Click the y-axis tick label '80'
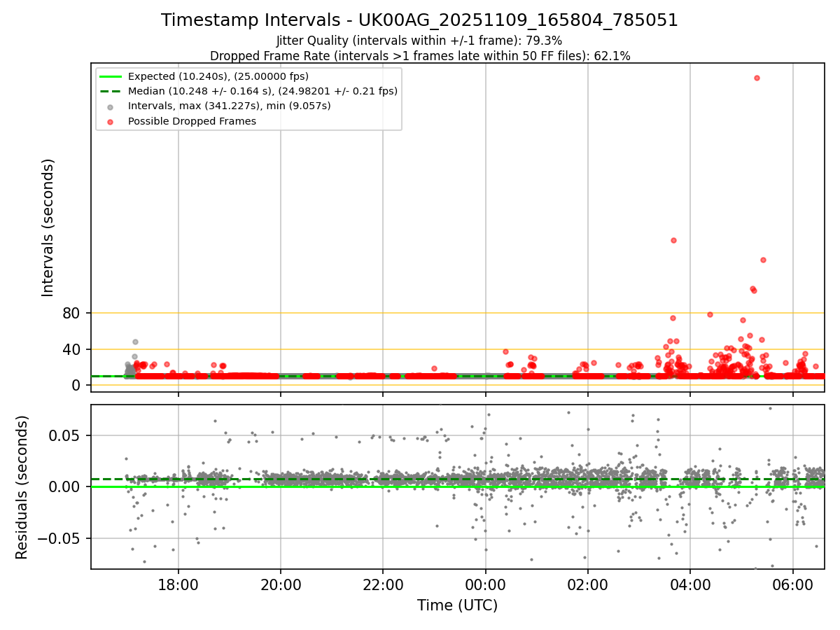This screenshot has height=630, width=840. pyautogui.click(x=73, y=313)
